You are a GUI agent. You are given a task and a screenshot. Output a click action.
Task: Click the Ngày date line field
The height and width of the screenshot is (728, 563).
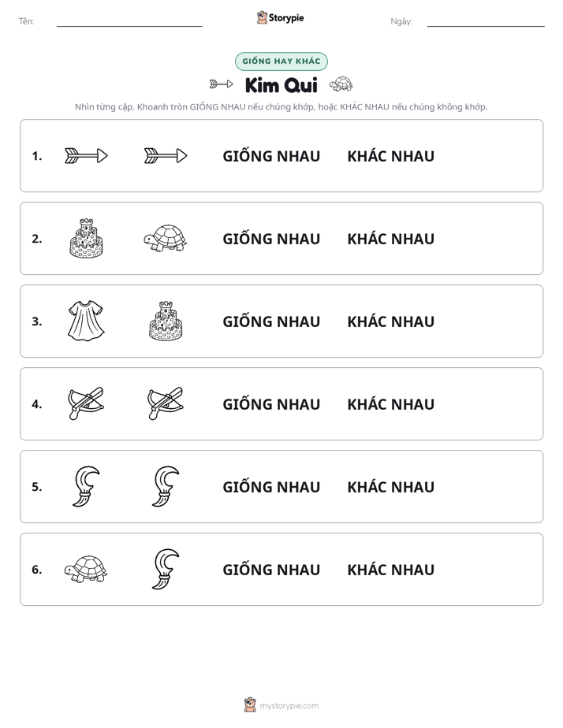pyautogui.click(x=486, y=21)
